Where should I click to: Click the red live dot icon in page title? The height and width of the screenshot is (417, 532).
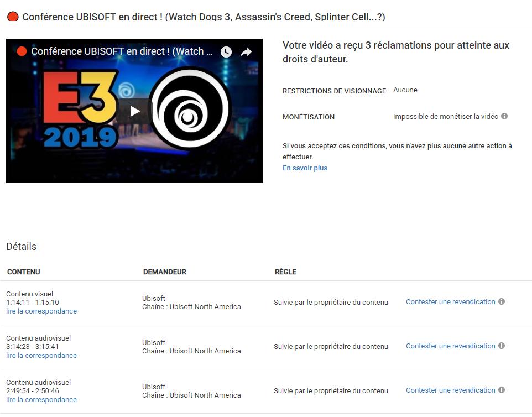(13, 16)
